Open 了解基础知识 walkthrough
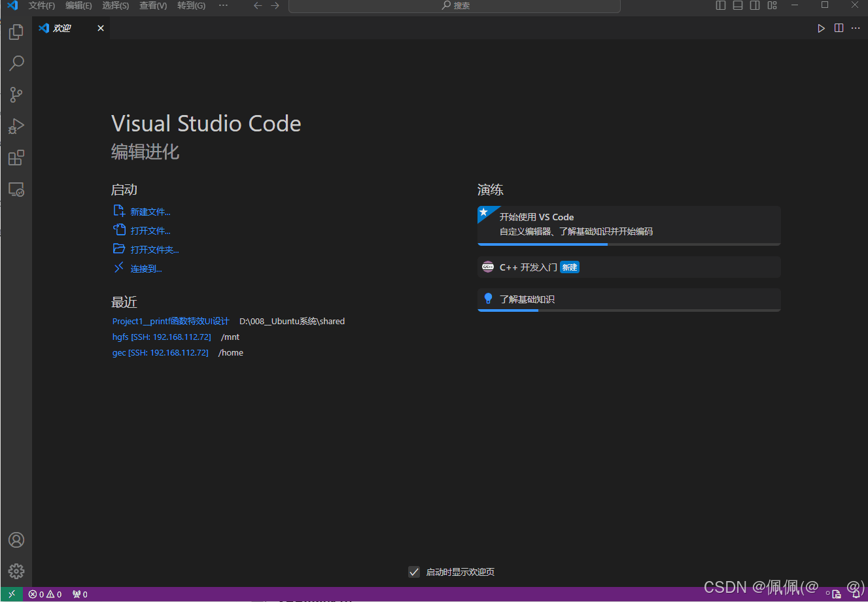 pos(629,300)
